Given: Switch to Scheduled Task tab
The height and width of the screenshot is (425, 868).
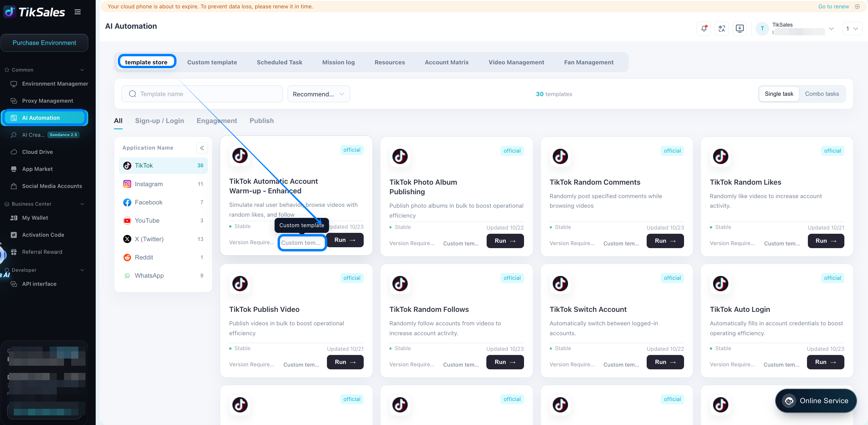Looking at the screenshot, I should pos(279,62).
